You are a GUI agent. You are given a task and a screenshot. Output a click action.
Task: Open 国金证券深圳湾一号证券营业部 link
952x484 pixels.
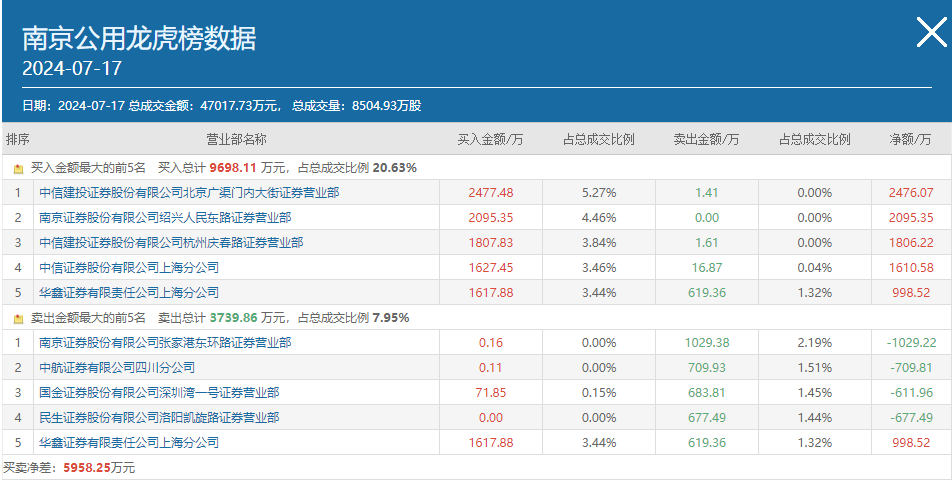click(x=159, y=392)
